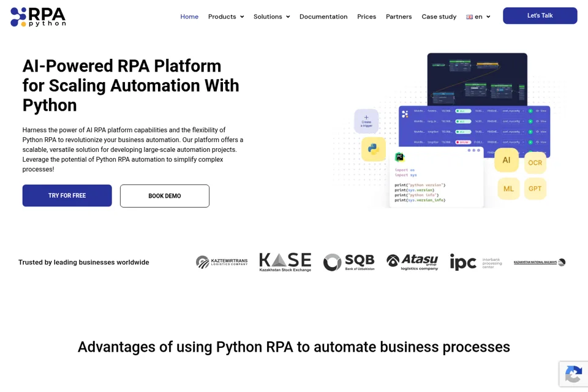588x392 pixels.
Task: Click the BOOK DEMO button
Action: [x=165, y=196]
